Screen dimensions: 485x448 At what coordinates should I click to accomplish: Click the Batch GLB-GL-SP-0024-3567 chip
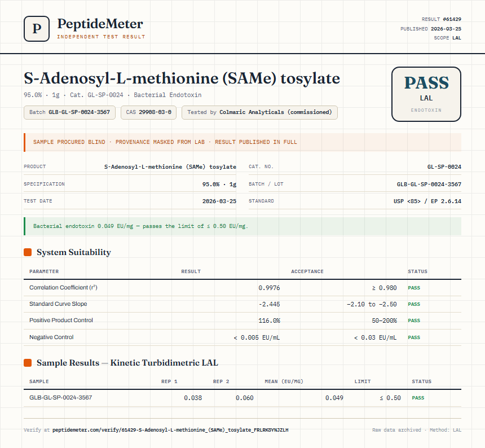click(69, 112)
